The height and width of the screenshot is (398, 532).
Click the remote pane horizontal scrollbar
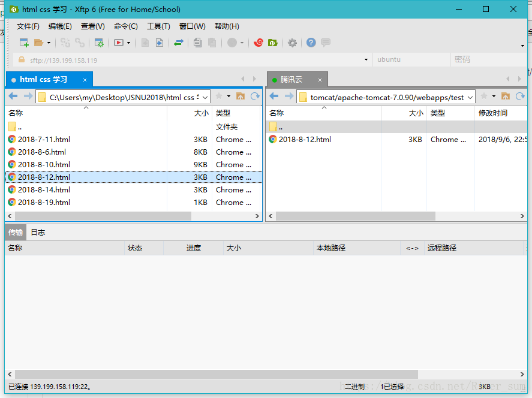356,216
